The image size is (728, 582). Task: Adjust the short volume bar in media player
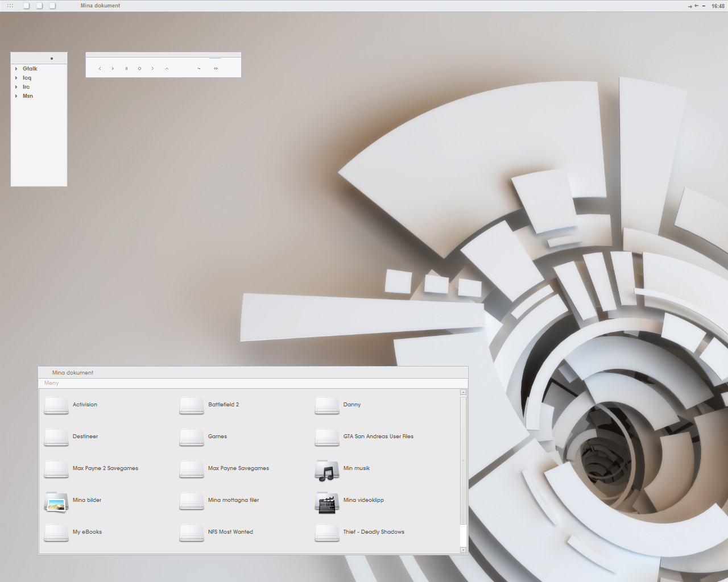[215, 58]
